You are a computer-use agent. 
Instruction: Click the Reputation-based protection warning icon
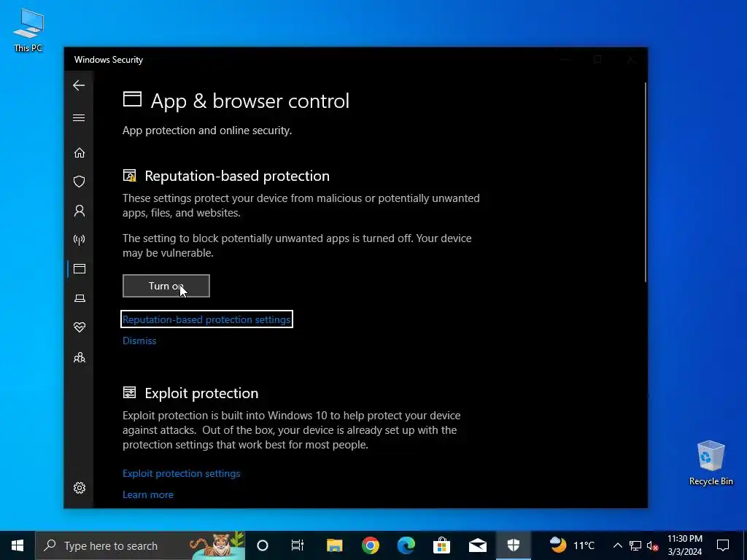click(x=129, y=175)
